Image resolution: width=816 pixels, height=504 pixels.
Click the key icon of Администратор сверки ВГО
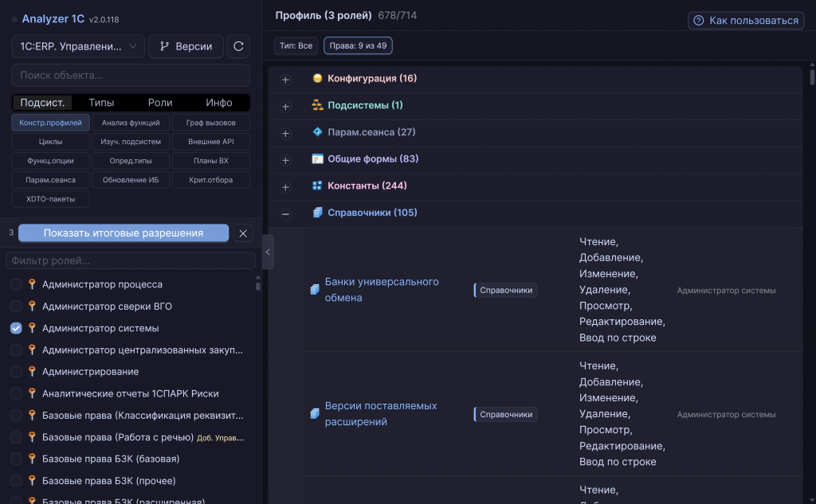coord(32,306)
